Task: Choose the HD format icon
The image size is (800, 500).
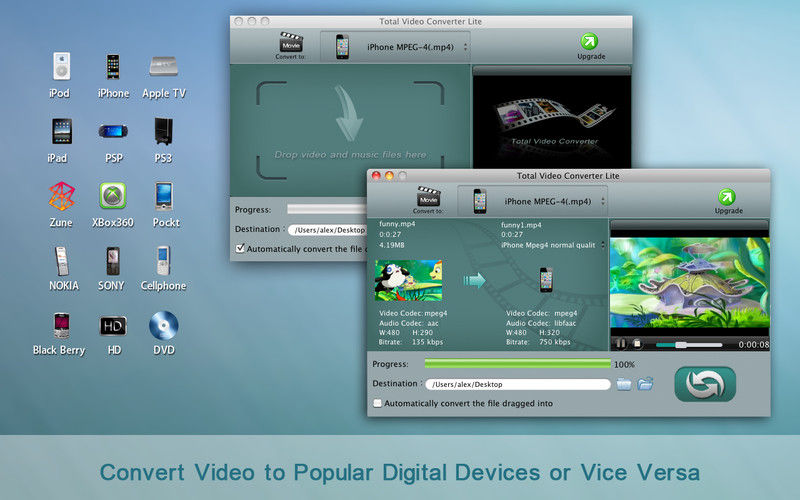Action: click(x=113, y=326)
